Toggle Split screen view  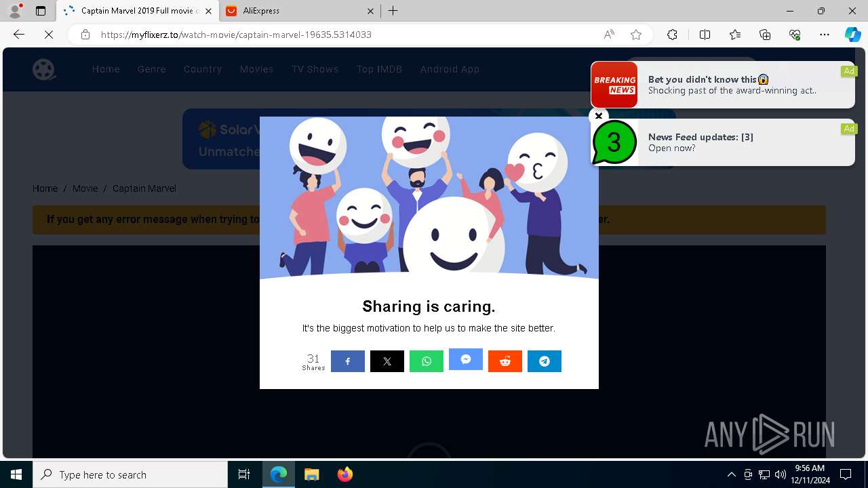click(x=705, y=35)
